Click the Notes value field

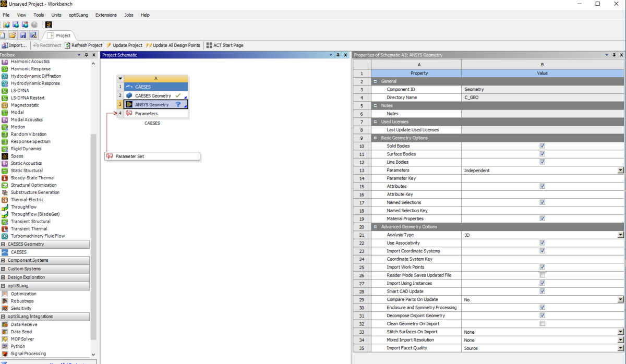pos(543,114)
